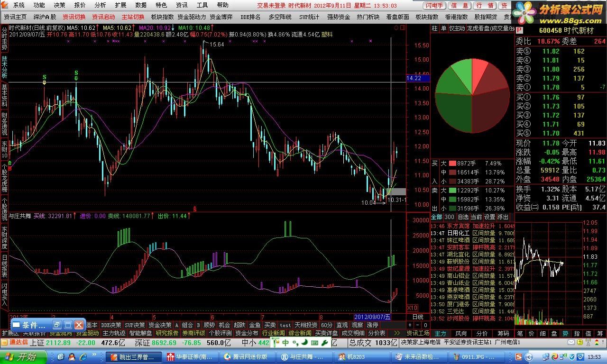The image size is (607, 364).
Task: Open the 分析 menu
Action: (100, 5)
